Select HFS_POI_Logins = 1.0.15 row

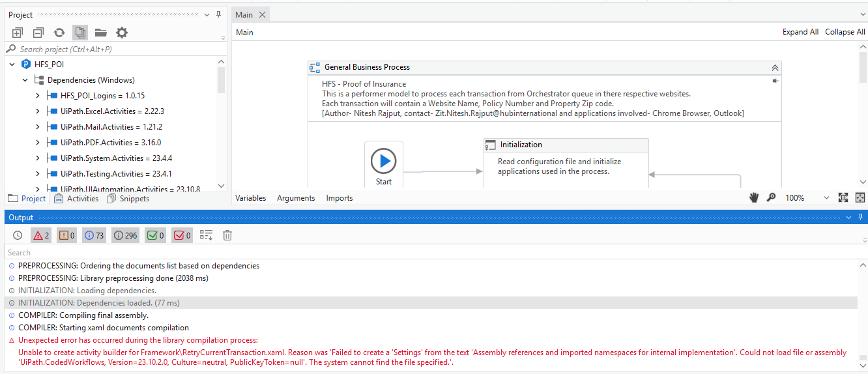(102, 96)
